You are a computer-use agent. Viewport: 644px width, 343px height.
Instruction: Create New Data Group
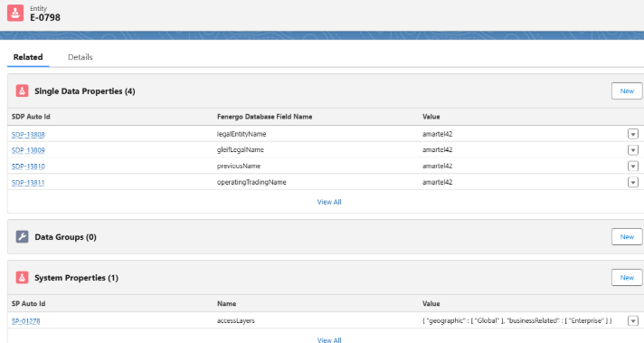627,236
